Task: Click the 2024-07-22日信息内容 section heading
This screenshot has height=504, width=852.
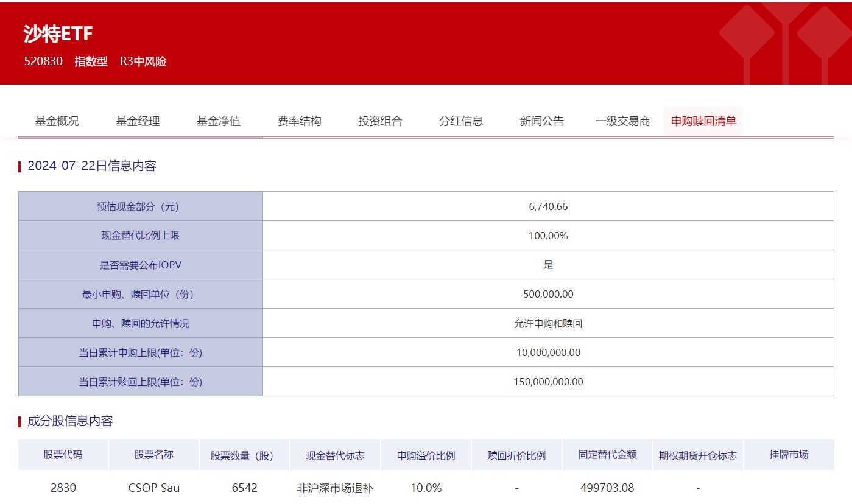Action: click(92, 166)
